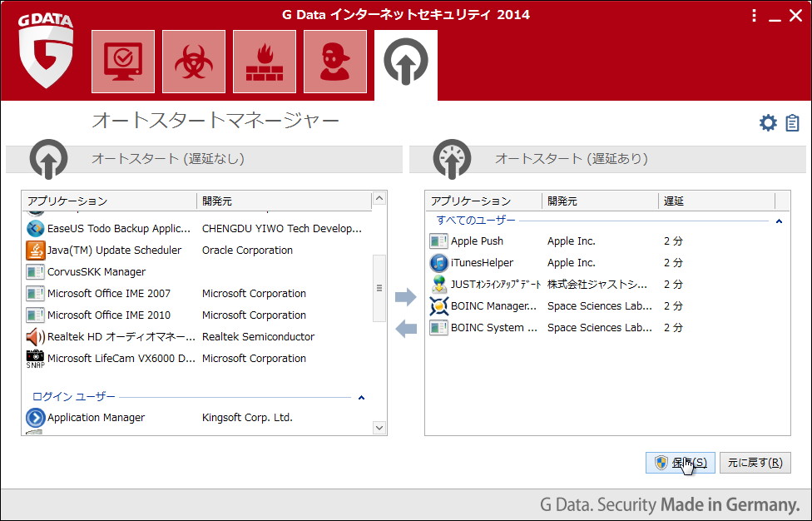Image resolution: width=812 pixels, height=521 pixels.
Task: Sort delayed list by 開発元 column
Action: point(600,201)
